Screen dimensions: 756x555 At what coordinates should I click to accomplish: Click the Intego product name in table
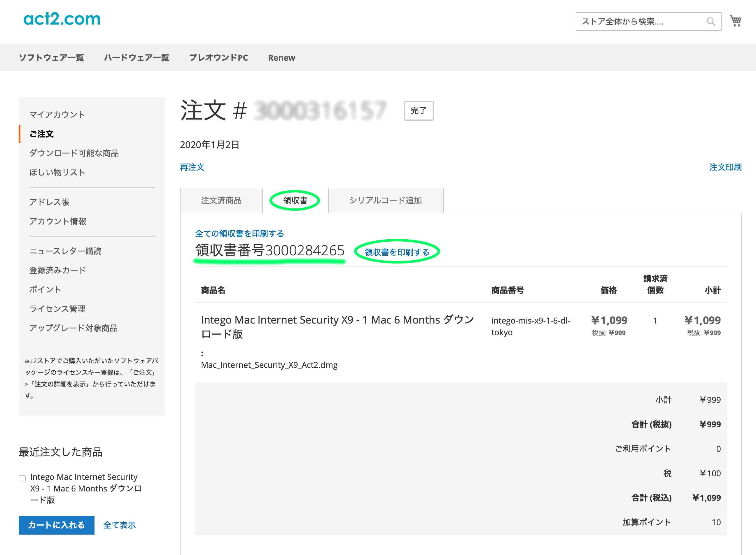pyautogui.click(x=337, y=327)
